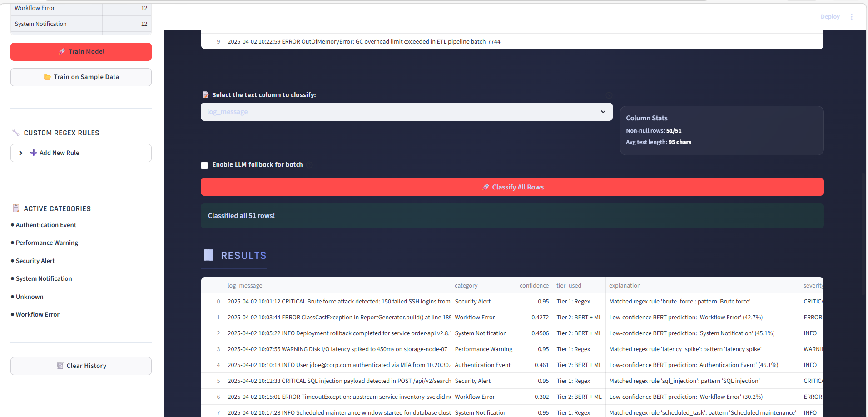Open the text column dropdown
The height and width of the screenshot is (417, 868).
(x=406, y=111)
